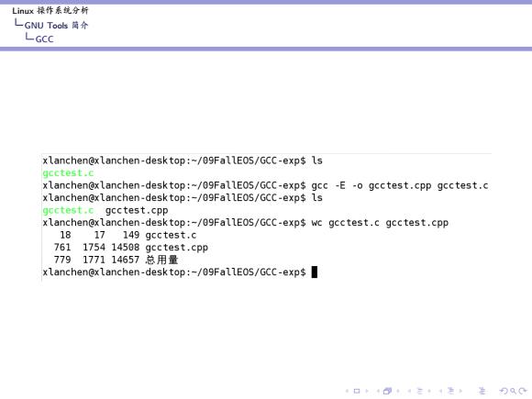Click the section navigation lines icon
This screenshot has width=532, height=399.
[451, 391]
